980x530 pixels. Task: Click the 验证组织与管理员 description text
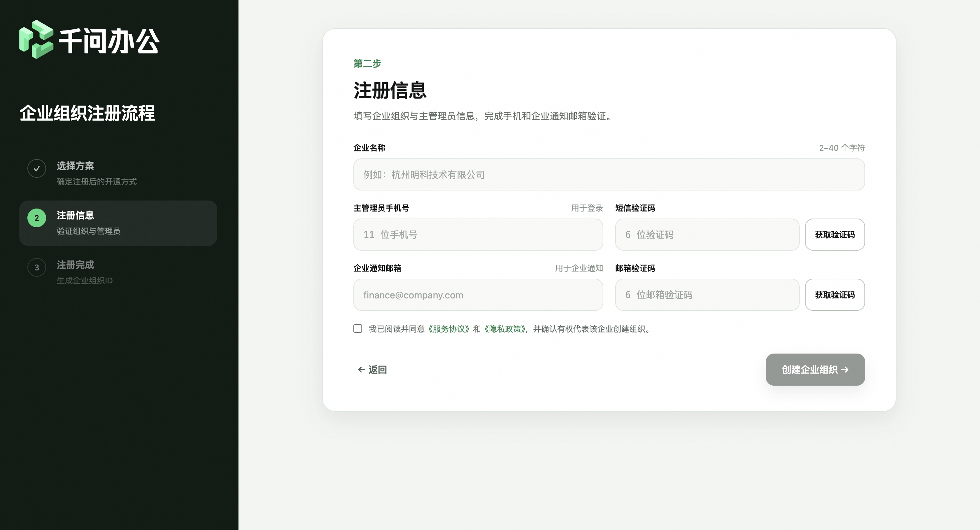click(x=89, y=231)
